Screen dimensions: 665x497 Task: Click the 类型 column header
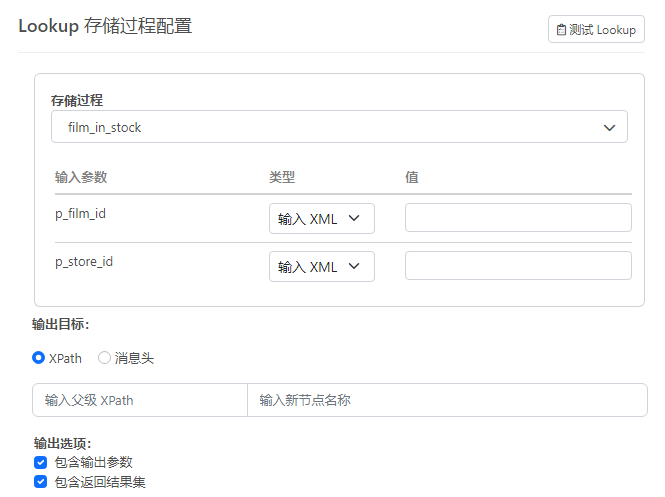[282, 177]
